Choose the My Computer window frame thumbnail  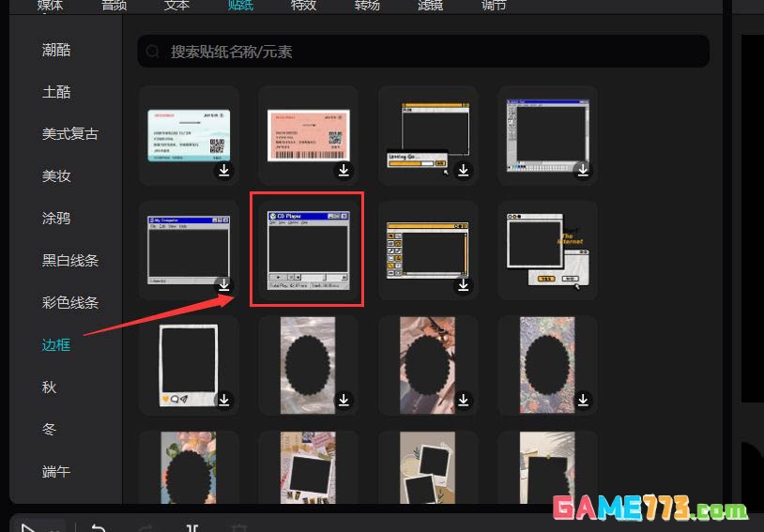pyautogui.click(x=189, y=251)
